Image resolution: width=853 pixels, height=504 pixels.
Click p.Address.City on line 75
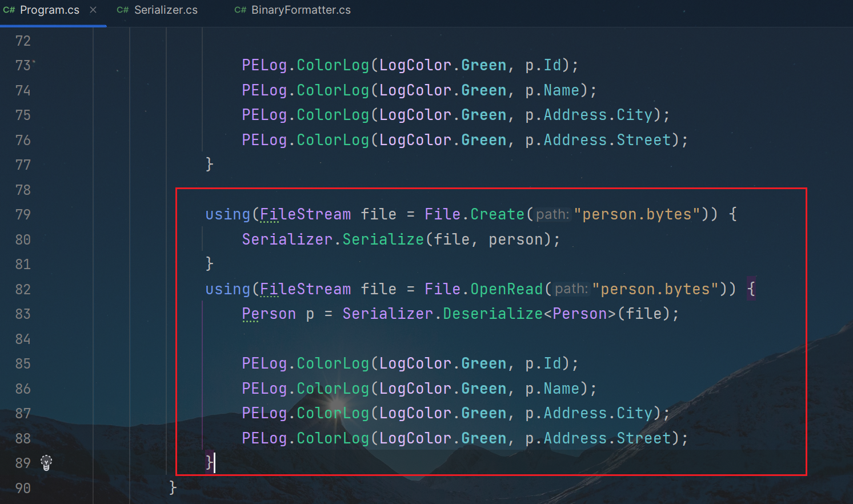click(x=589, y=115)
